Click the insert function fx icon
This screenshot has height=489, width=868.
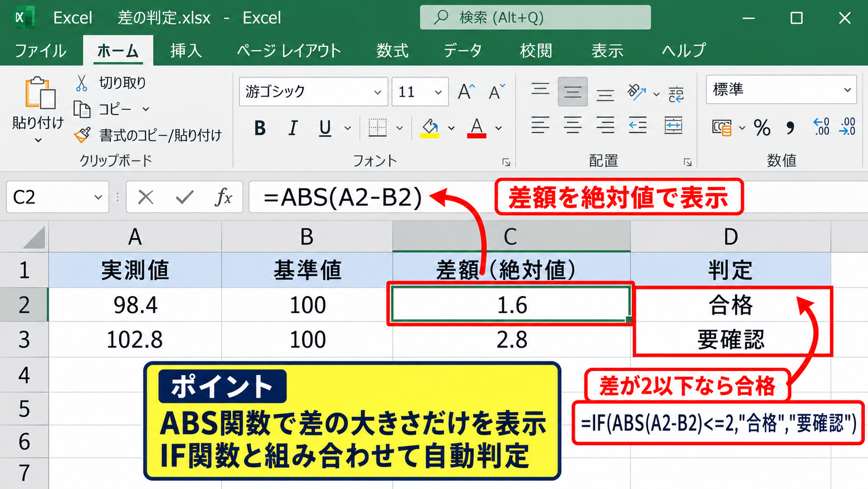click(223, 197)
